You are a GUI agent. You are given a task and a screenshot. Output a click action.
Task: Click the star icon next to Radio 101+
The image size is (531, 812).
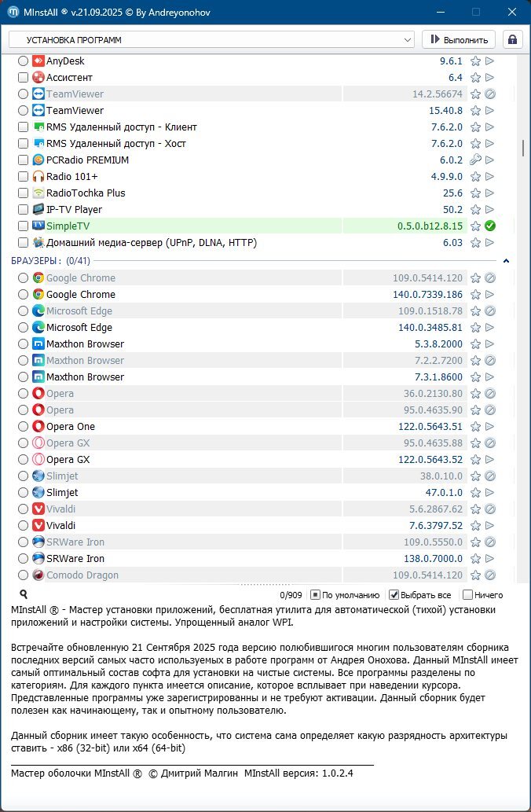coord(475,177)
